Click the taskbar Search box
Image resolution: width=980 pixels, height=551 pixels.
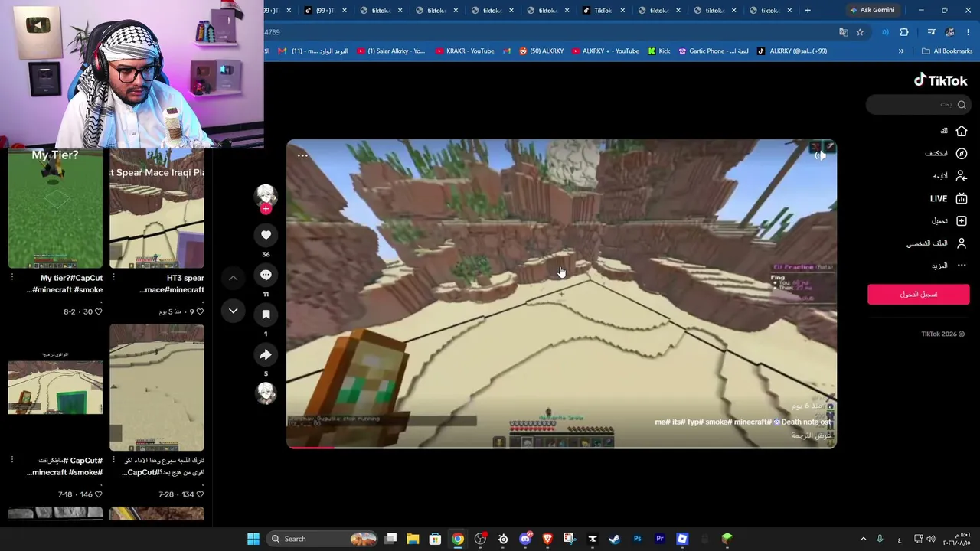click(x=323, y=539)
